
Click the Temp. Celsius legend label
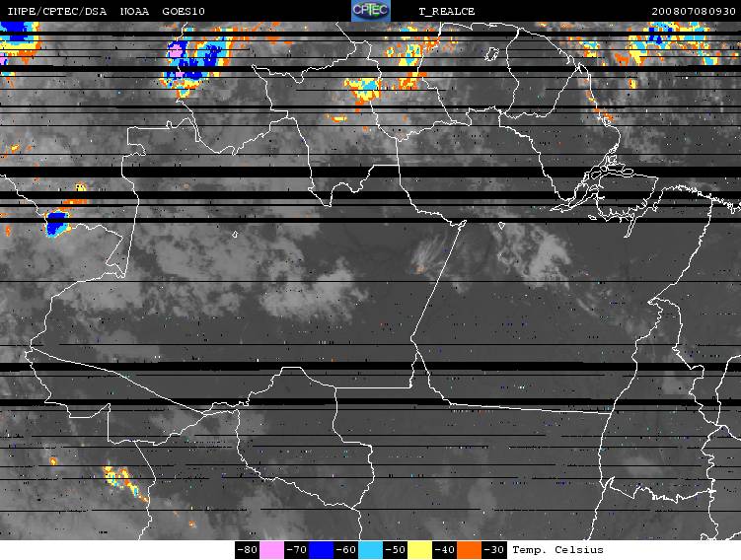(557, 550)
